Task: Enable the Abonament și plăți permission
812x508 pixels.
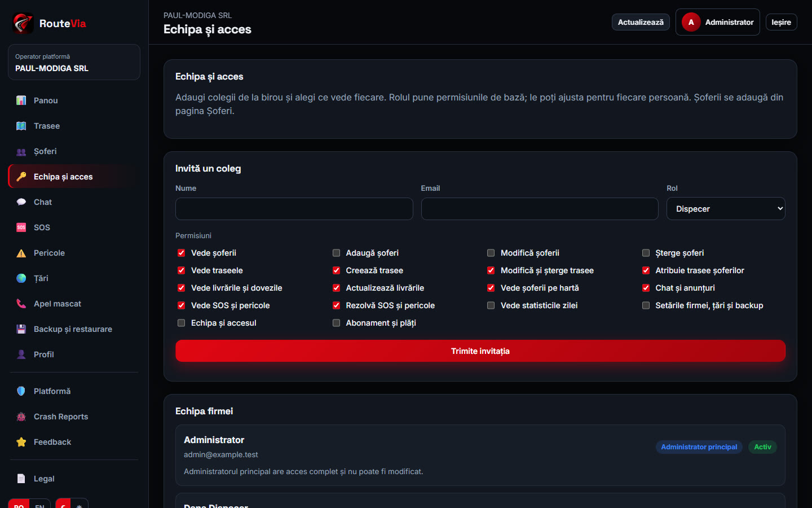Action: (x=336, y=323)
